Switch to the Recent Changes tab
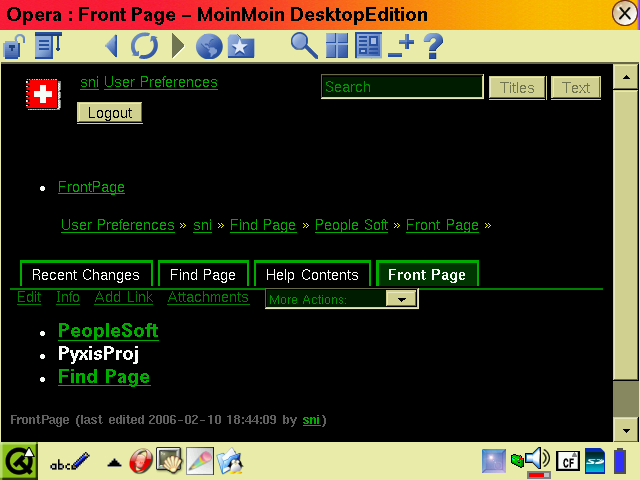This screenshot has width=640, height=480. [x=86, y=275]
